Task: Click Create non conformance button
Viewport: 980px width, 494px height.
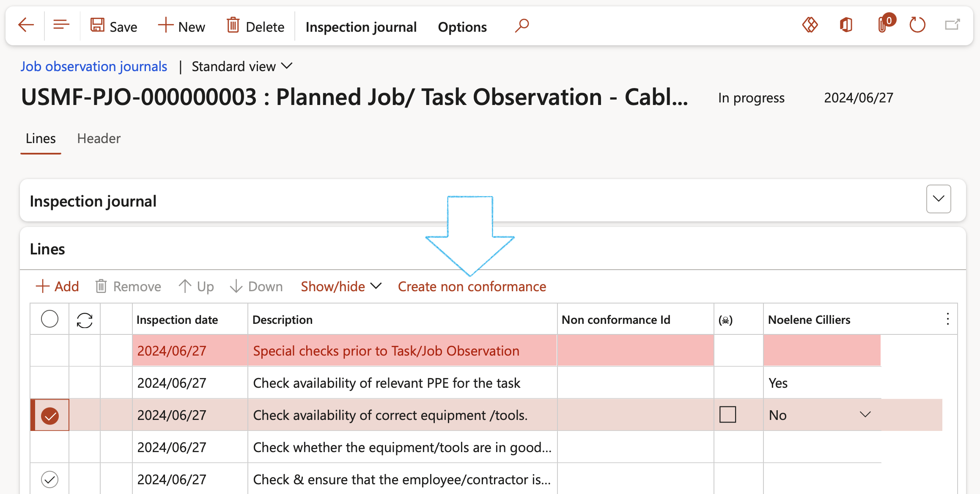Action: point(472,287)
